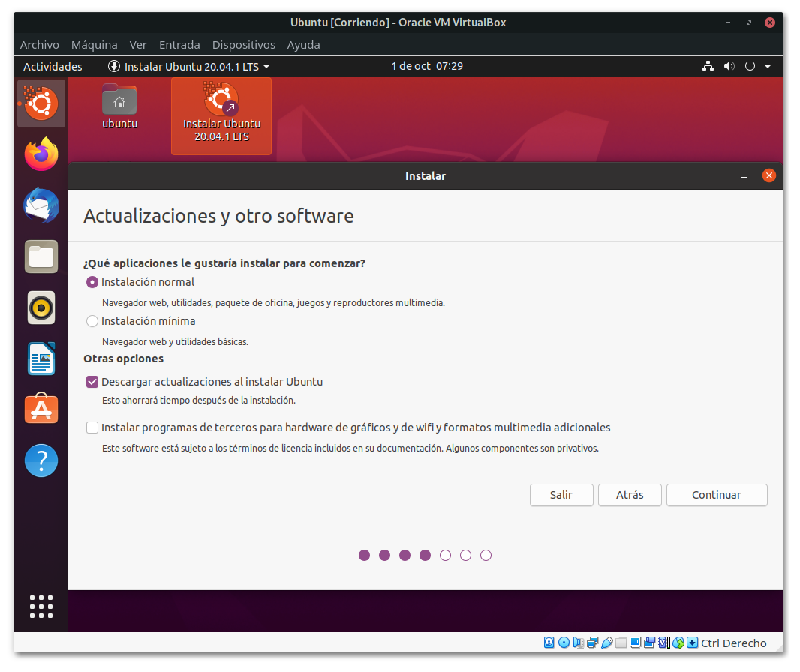Open the Dispositivos menu in VirtualBox
This screenshot has width=800, height=672.
[x=243, y=45]
